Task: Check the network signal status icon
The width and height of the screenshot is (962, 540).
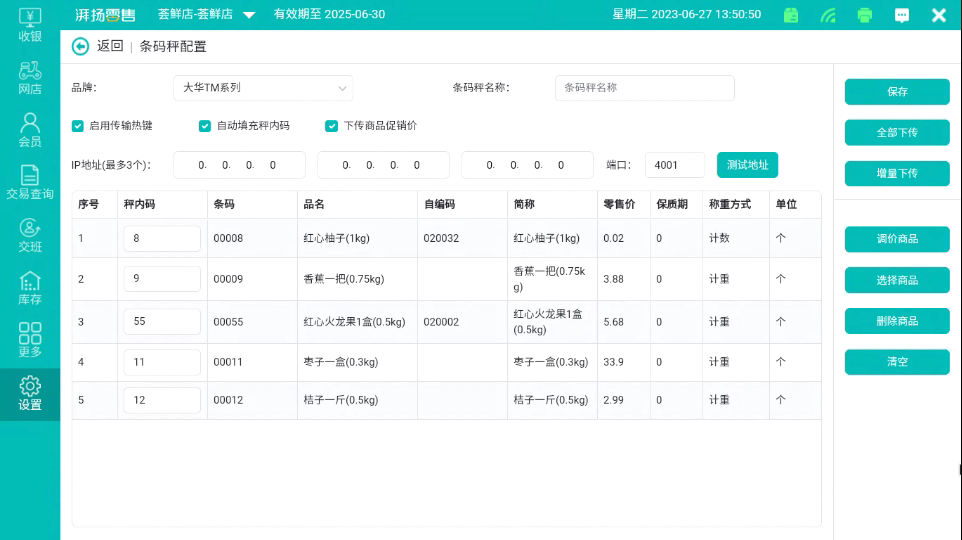Action: [828, 15]
